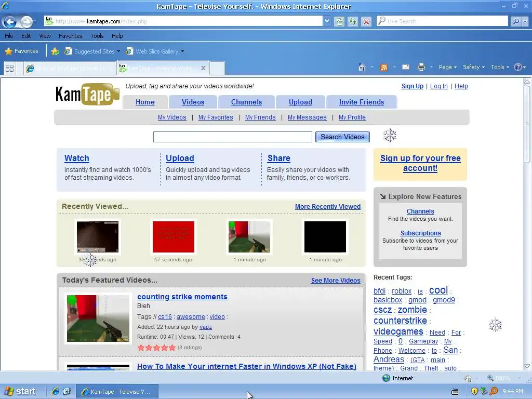Click the second quick launch browser icon
532x399 pixels.
point(67,391)
